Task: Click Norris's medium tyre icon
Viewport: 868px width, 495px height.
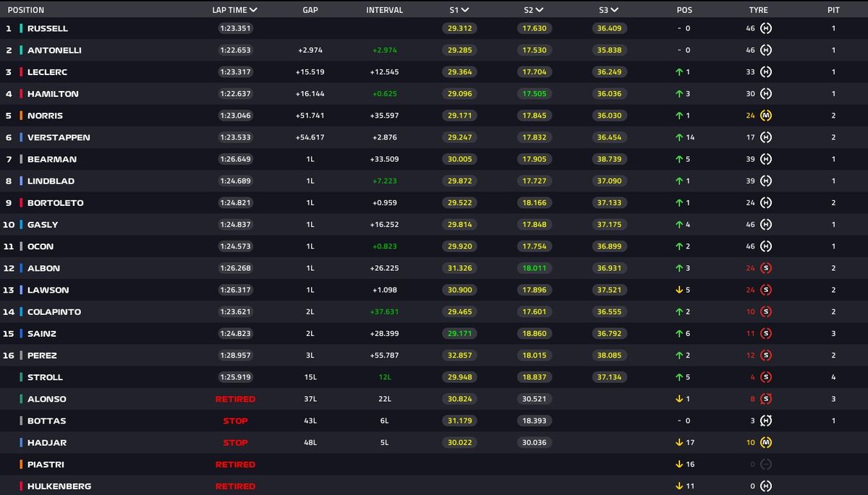Action: coord(766,116)
